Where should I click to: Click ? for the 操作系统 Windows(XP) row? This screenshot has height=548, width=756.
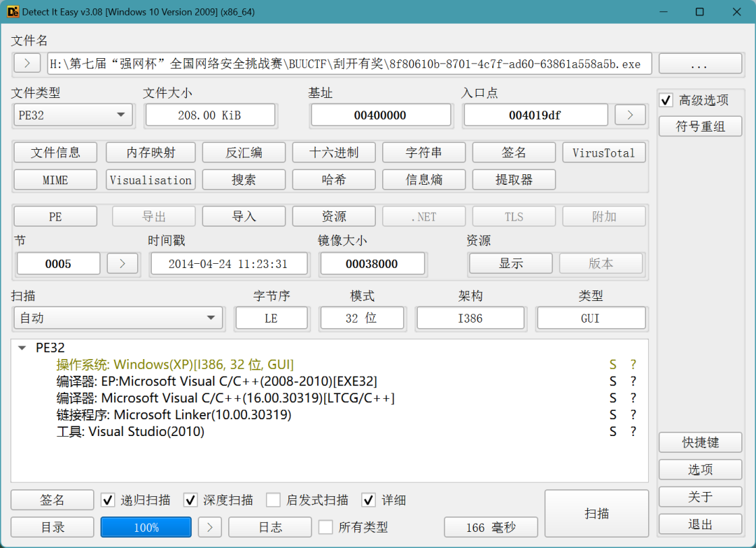point(633,365)
